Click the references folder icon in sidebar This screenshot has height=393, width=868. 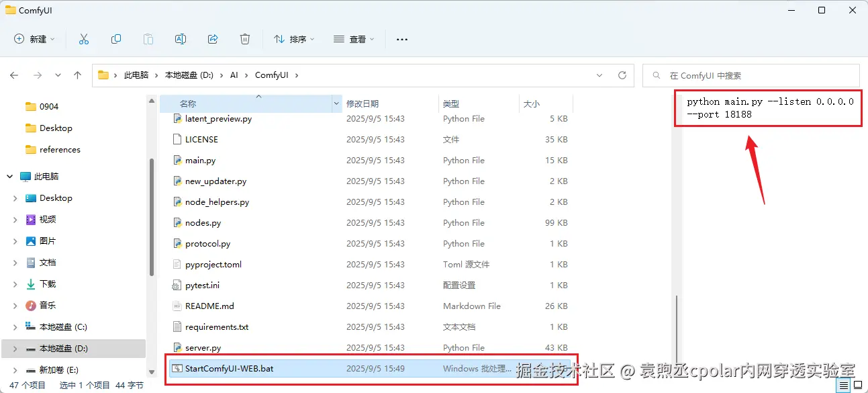click(30, 150)
